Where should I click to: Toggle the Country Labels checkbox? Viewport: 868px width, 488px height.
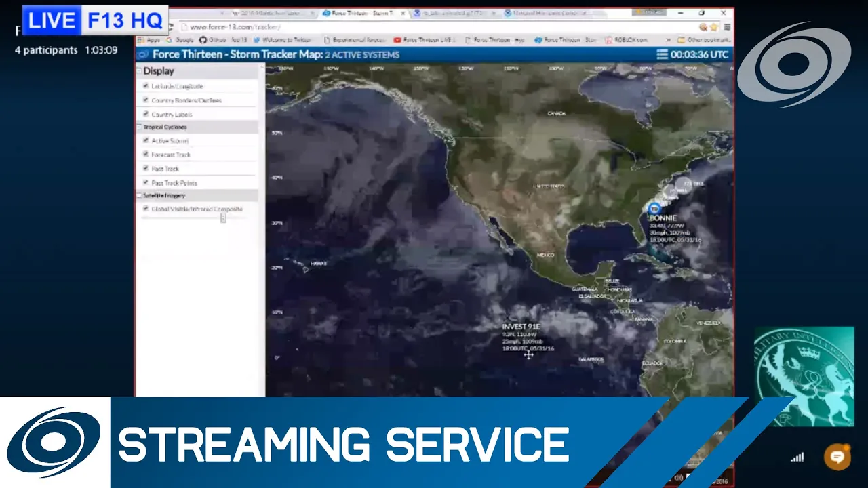pyautogui.click(x=146, y=114)
